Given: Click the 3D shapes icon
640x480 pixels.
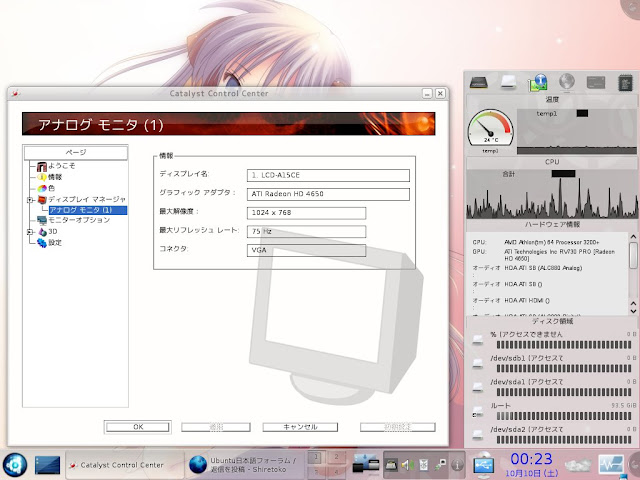Looking at the screenshot, I should point(42,231).
